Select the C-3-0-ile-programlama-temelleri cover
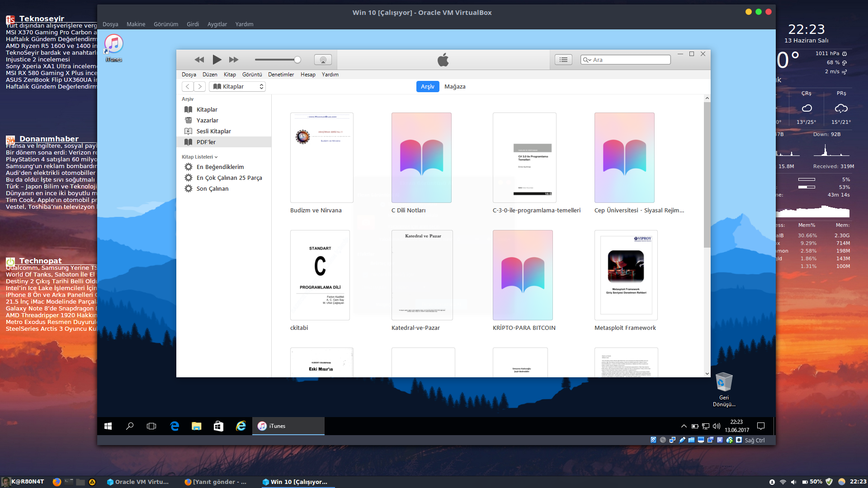Image resolution: width=868 pixels, height=488 pixels. [x=524, y=158]
